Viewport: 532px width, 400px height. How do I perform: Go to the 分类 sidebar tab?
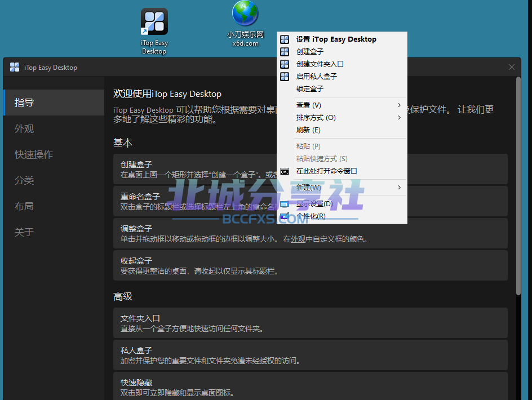pos(54,180)
